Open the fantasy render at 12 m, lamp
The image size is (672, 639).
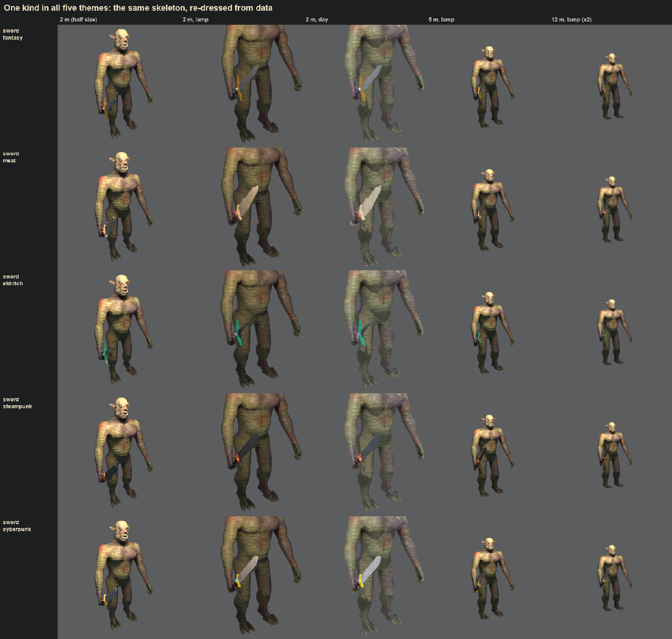pos(611,86)
